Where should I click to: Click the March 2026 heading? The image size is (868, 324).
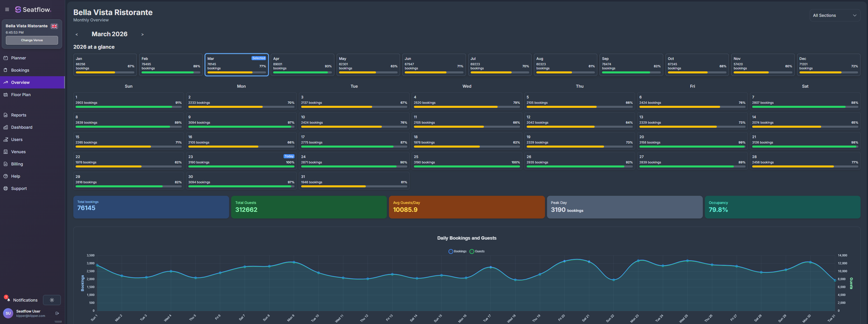pyautogui.click(x=109, y=34)
